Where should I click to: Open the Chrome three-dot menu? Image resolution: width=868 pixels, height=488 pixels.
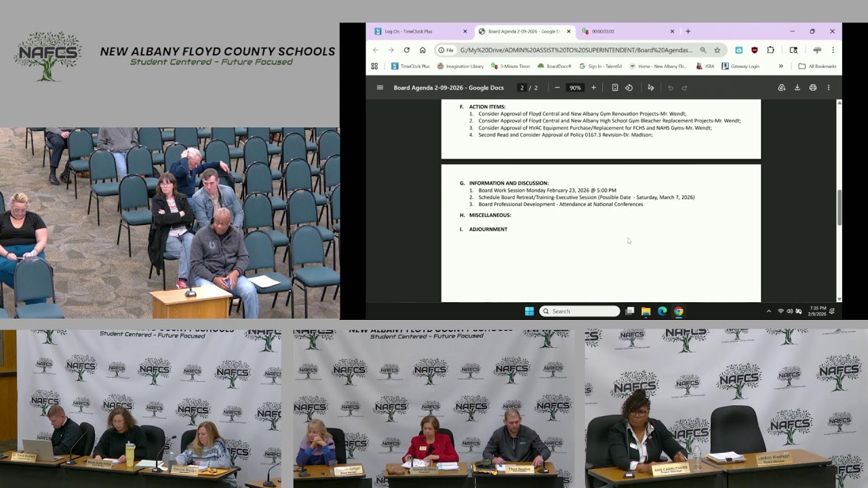click(x=833, y=50)
